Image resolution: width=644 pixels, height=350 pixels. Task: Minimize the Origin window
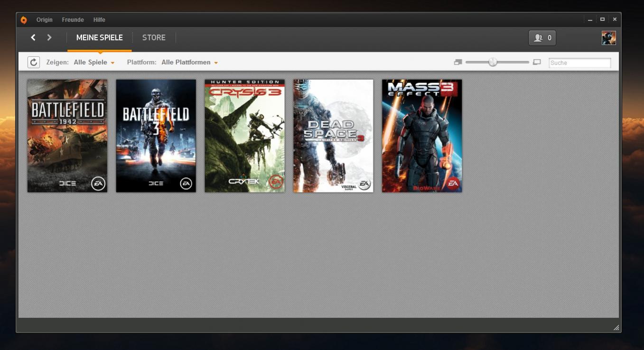pos(590,20)
